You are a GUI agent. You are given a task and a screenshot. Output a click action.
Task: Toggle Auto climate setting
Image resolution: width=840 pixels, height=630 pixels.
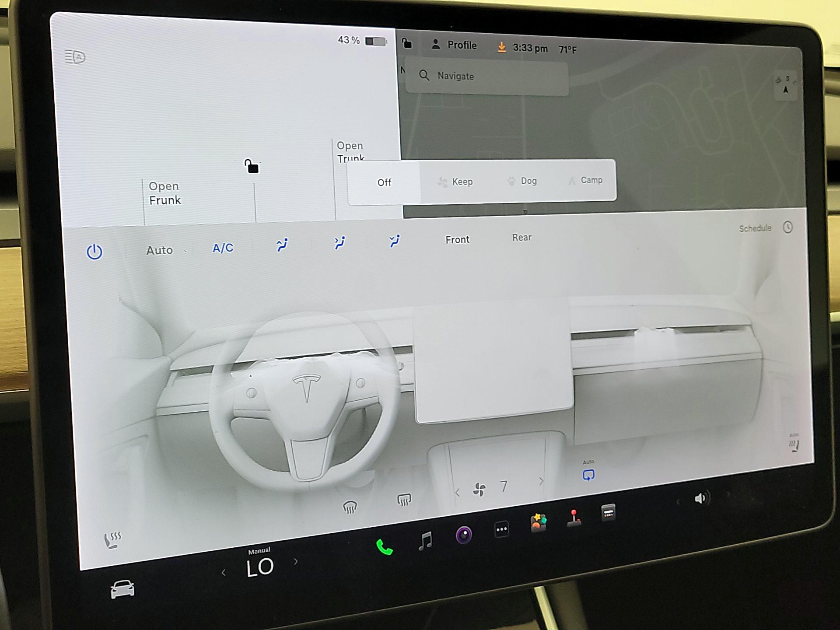(x=159, y=250)
